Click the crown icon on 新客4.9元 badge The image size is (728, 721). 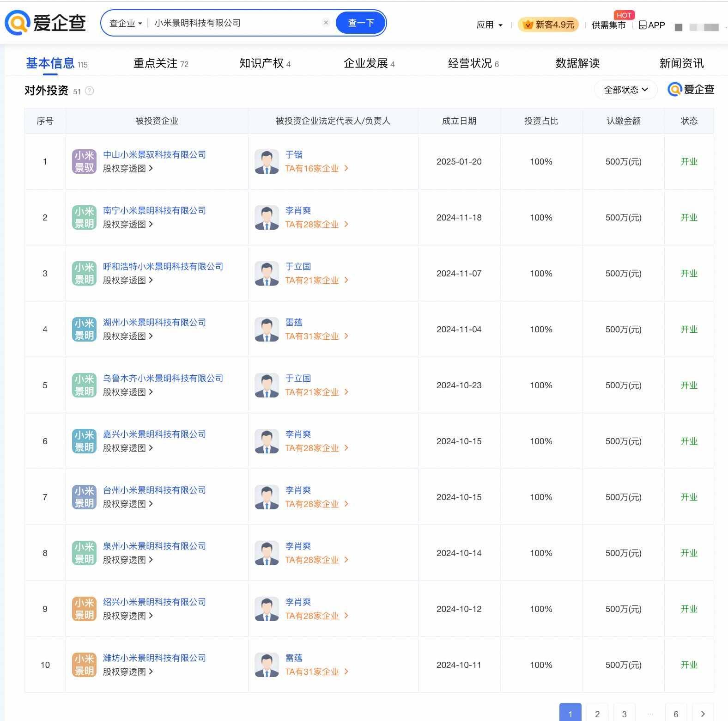[528, 25]
